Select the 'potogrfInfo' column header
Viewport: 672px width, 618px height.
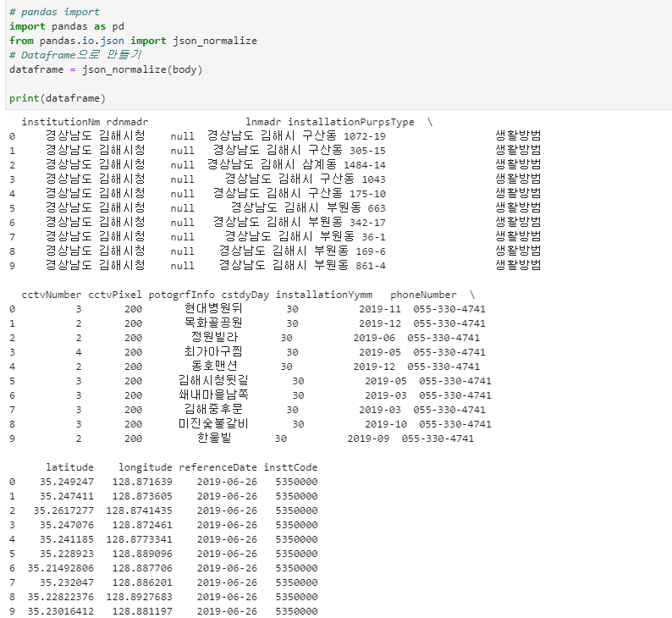182,295
